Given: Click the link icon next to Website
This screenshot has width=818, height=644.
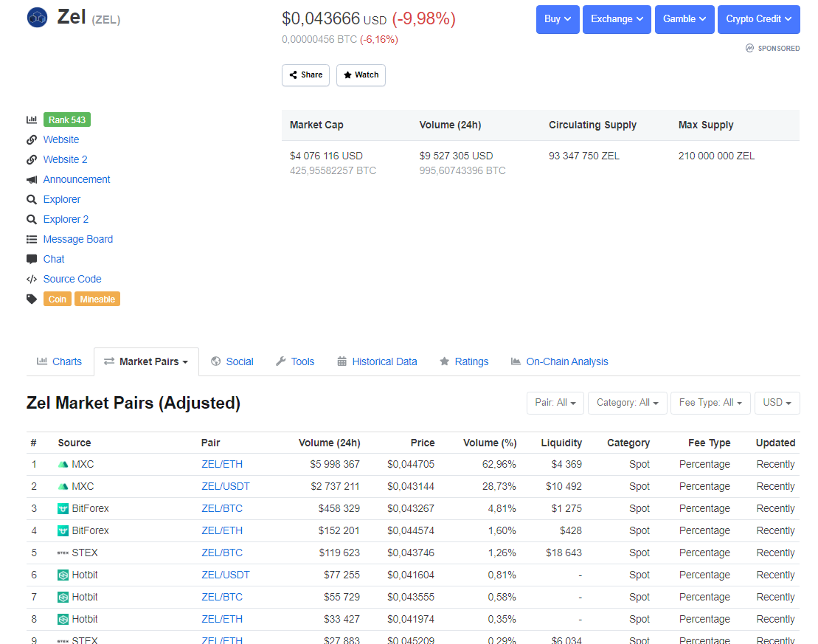Looking at the screenshot, I should pyautogui.click(x=32, y=140).
